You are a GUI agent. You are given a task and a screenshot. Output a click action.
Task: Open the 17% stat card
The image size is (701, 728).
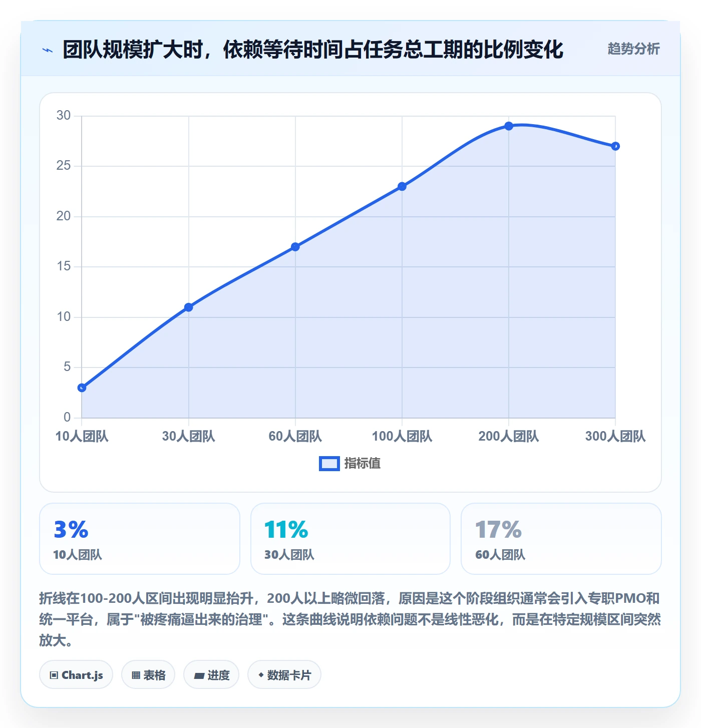[561, 539]
